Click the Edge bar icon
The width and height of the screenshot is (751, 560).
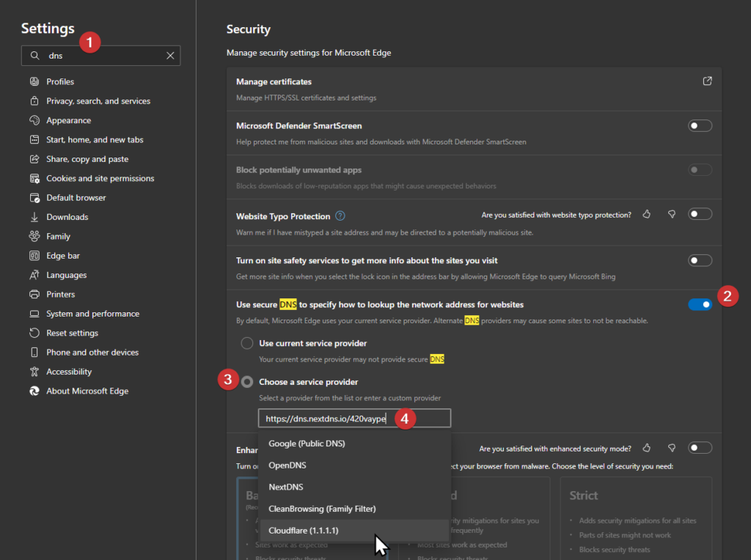(x=34, y=256)
